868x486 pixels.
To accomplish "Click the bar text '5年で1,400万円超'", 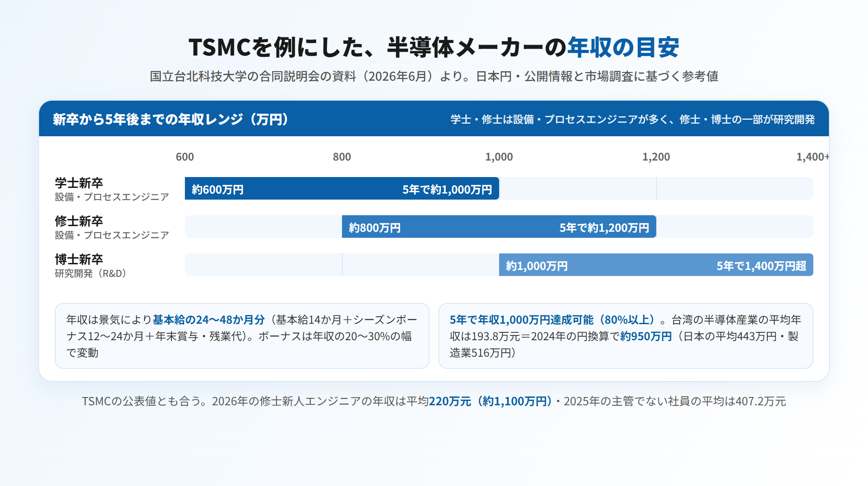I will click(761, 266).
